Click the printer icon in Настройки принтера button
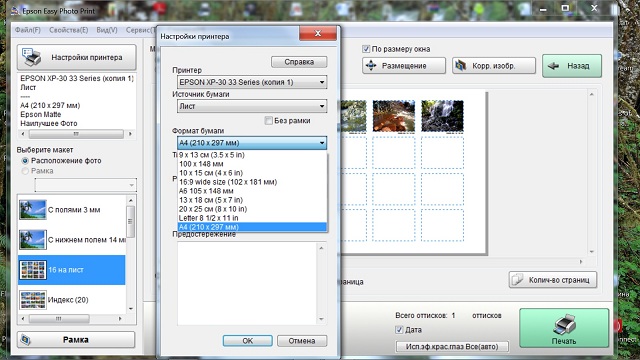Viewport: 640px width, 360px height. (x=32, y=57)
